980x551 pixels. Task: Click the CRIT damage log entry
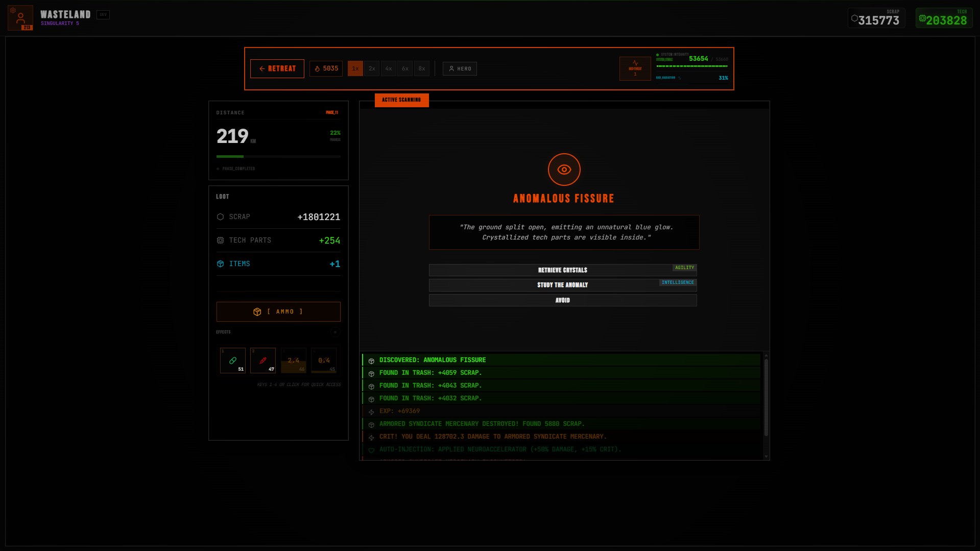click(561, 437)
